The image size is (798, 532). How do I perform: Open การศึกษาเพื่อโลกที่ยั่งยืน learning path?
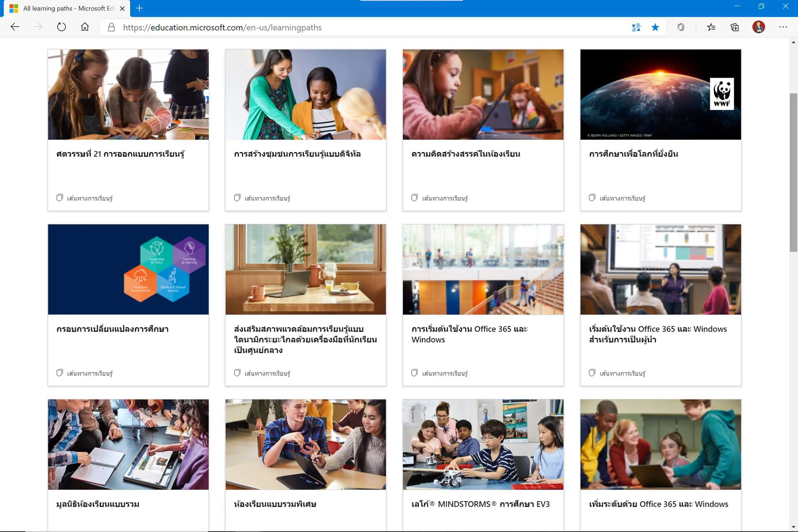[x=634, y=154]
